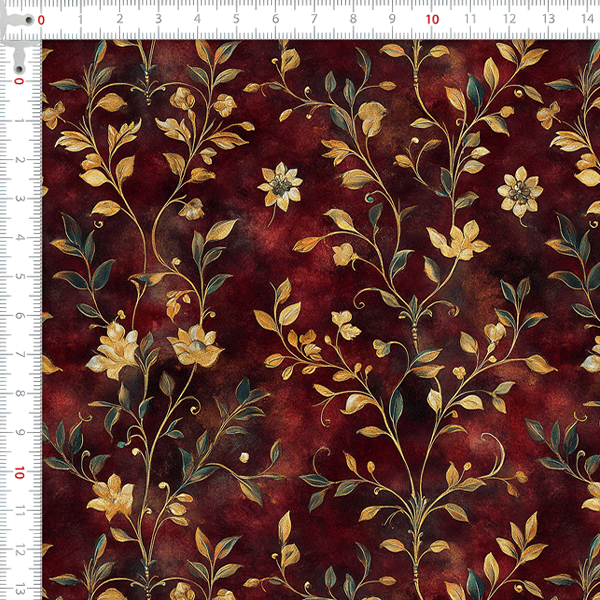Click the red 0 on the horizontal ruler
Viewport: 600px width, 600px height.
point(41,20)
